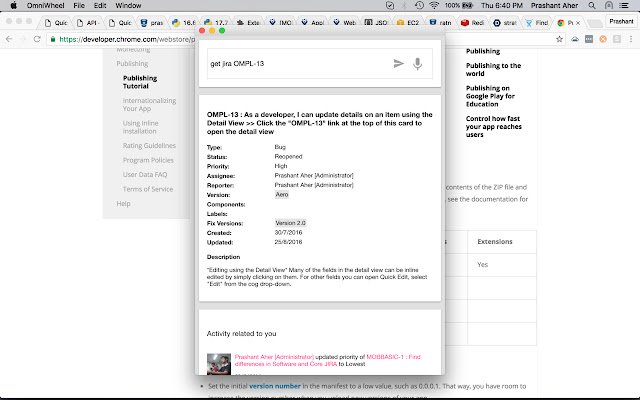
Task: Click the Bluetooth icon in menu bar
Action: tap(404, 5)
